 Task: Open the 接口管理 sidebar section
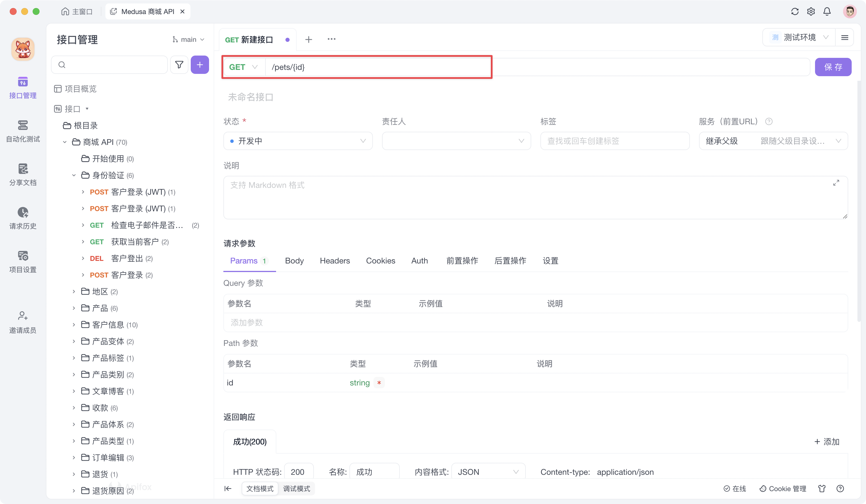23,88
